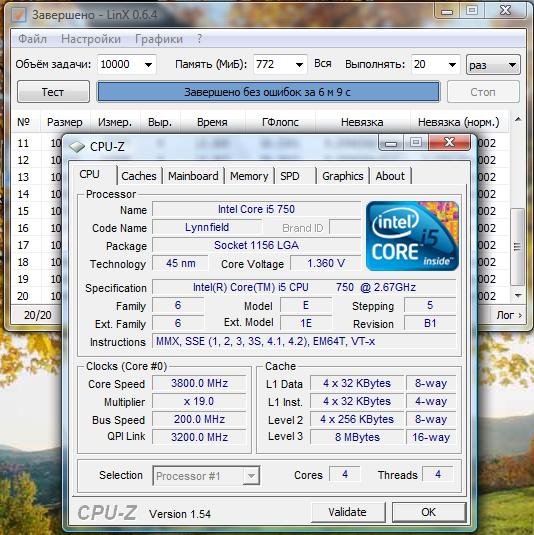
Task: Click the LinX results scrollbar thumb
Action: click(518, 247)
